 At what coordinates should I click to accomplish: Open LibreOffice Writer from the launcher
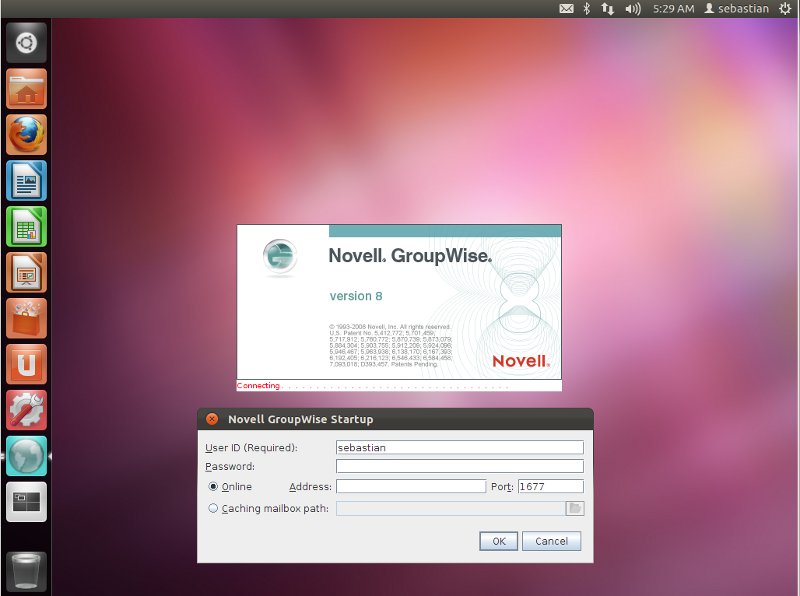click(x=27, y=181)
